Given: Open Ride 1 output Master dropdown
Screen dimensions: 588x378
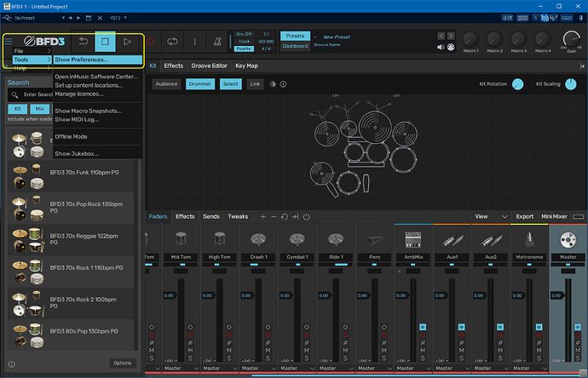Looking at the screenshot, I should 336,369.
